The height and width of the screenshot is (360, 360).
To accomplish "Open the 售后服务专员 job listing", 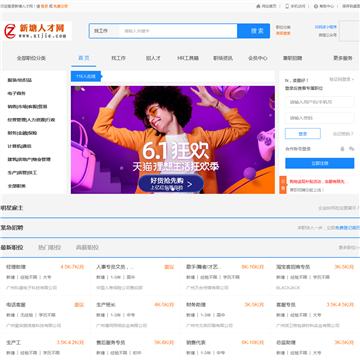I will coord(111,342).
